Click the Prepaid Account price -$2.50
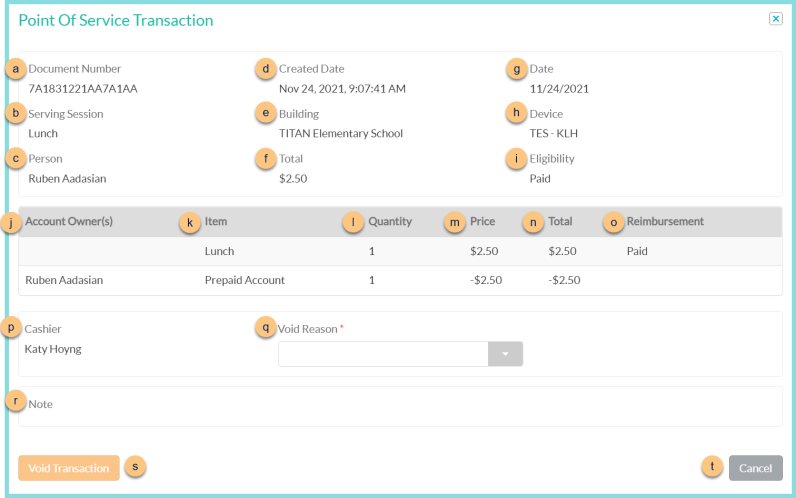This screenshot has height=498, width=796. pyautogui.click(x=486, y=280)
